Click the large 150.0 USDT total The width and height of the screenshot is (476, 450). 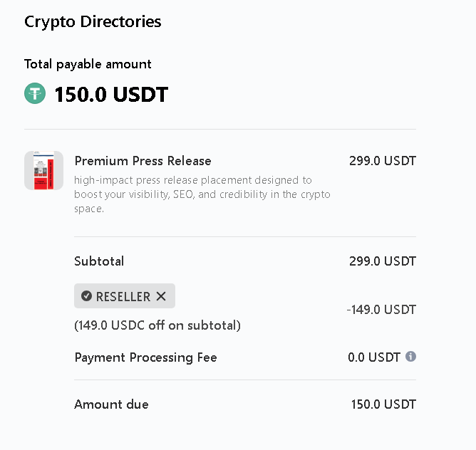tap(111, 94)
